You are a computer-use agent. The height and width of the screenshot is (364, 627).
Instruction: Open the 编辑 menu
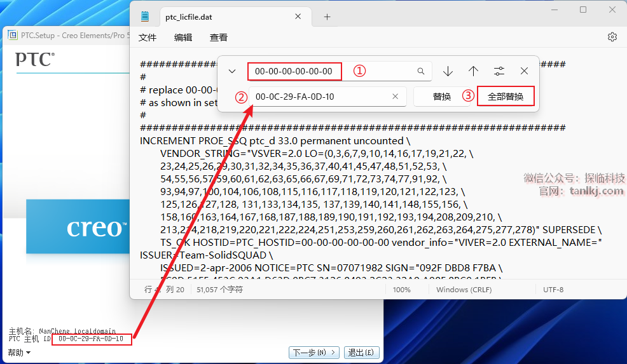(x=183, y=37)
